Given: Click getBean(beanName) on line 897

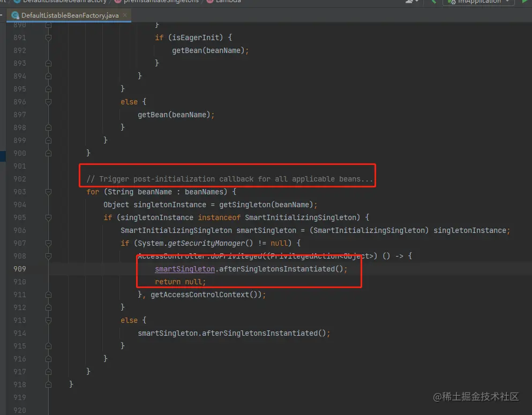Looking at the screenshot, I should [174, 115].
